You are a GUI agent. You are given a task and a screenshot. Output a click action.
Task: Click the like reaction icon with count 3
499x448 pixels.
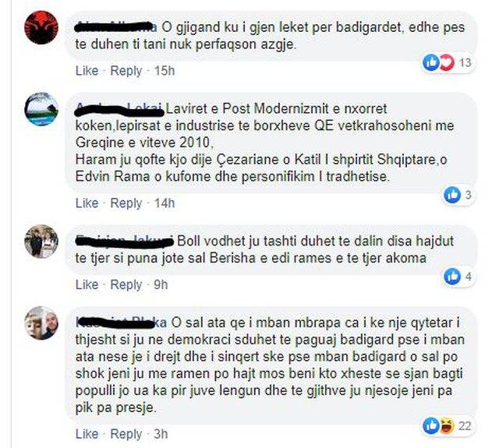[452, 195]
